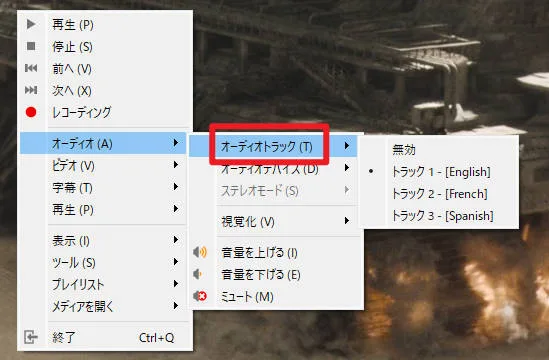549x360 pixels.
Task: Click the arrow beside メディアを開く
Action: 176,306
